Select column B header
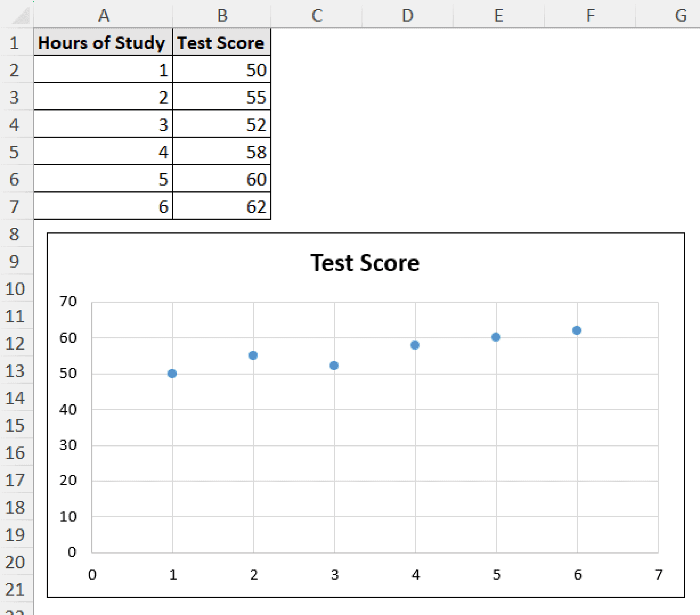This screenshot has width=700, height=615. (x=223, y=14)
